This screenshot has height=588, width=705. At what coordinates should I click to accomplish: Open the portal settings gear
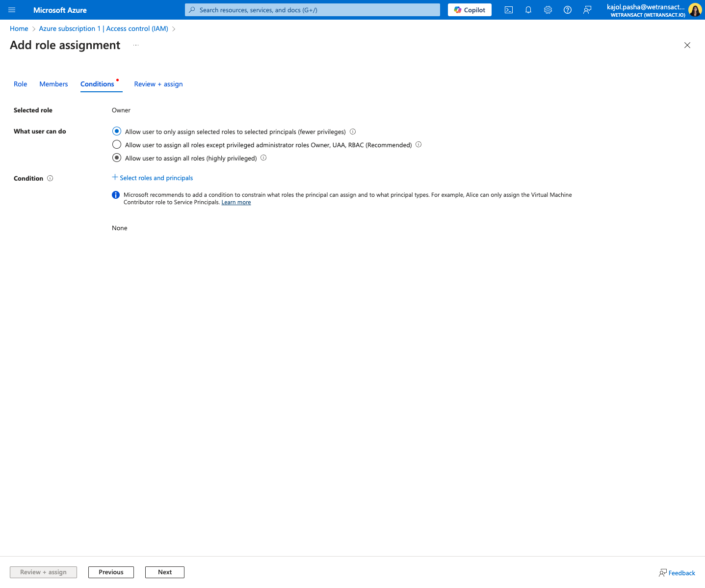[548, 10]
